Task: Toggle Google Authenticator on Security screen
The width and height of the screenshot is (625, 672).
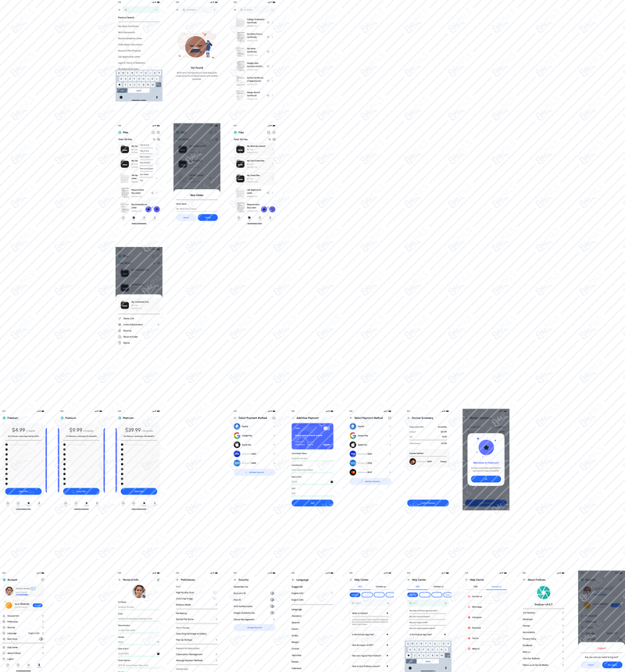Action: pyautogui.click(x=272, y=613)
